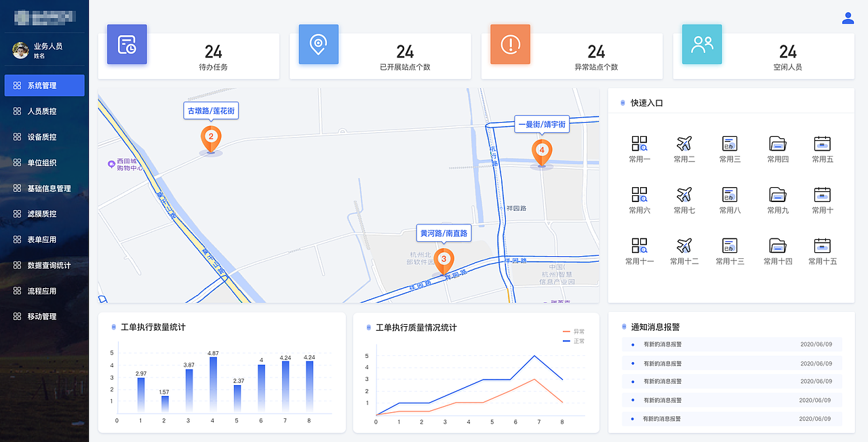Click the 黄河路/南直路 map label

point(444,233)
